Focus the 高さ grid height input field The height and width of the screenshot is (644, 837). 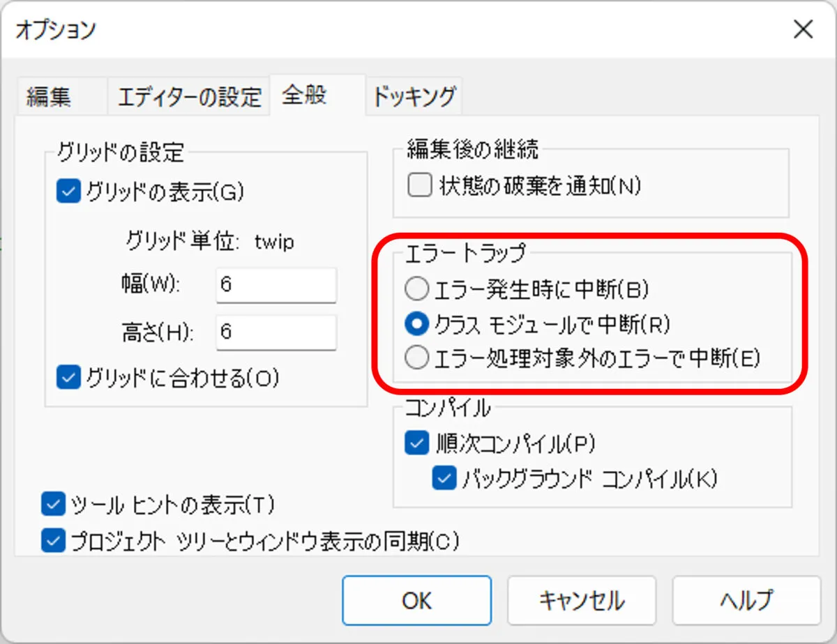[x=276, y=332]
